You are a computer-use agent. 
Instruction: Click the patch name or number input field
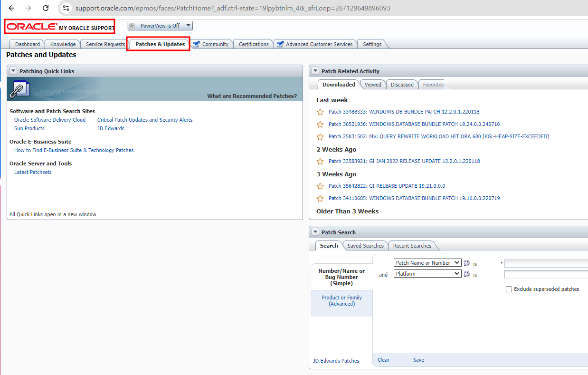tap(546, 263)
